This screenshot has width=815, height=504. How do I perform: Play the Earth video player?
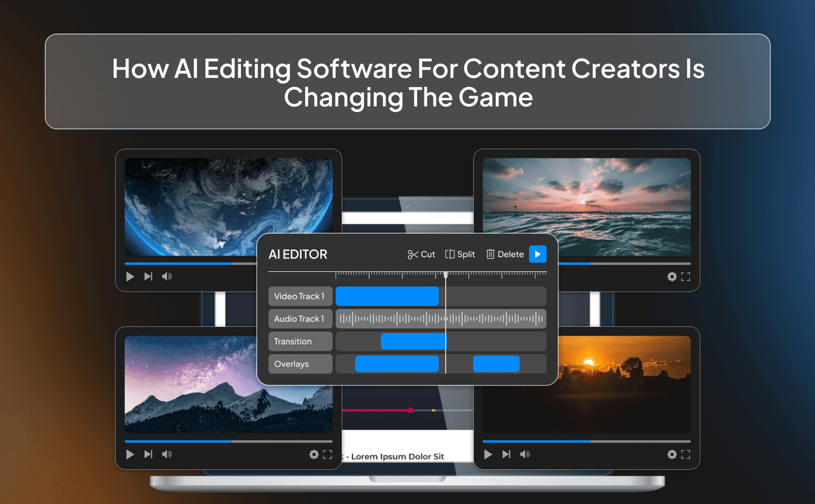click(x=130, y=276)
